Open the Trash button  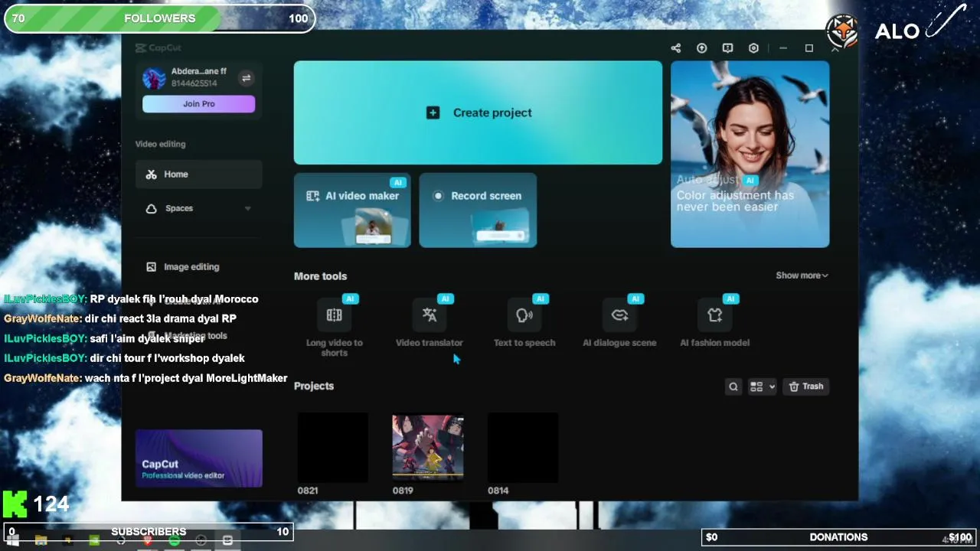(x=806, y=386)
